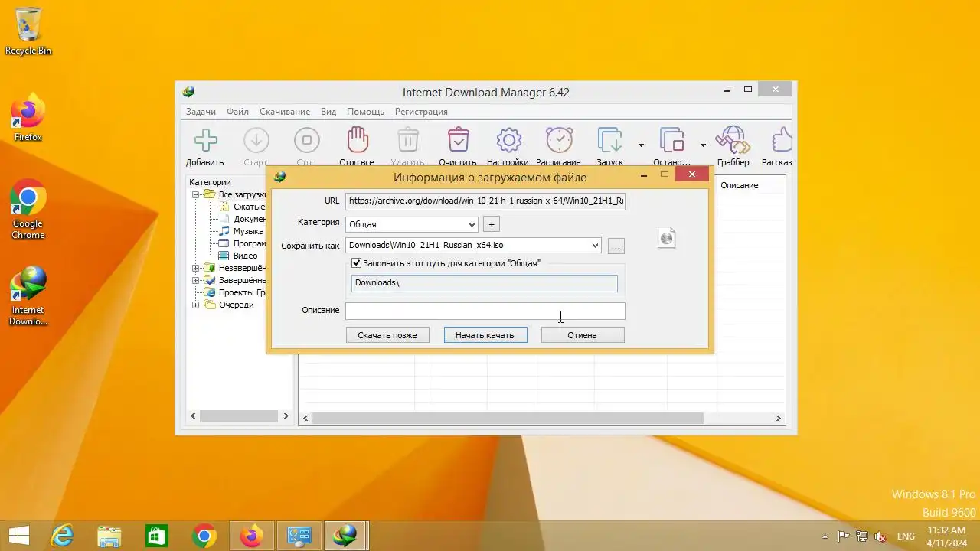Expand the Очереди tree node
This screenshot has width=980, height=551.
coord(196,305)
